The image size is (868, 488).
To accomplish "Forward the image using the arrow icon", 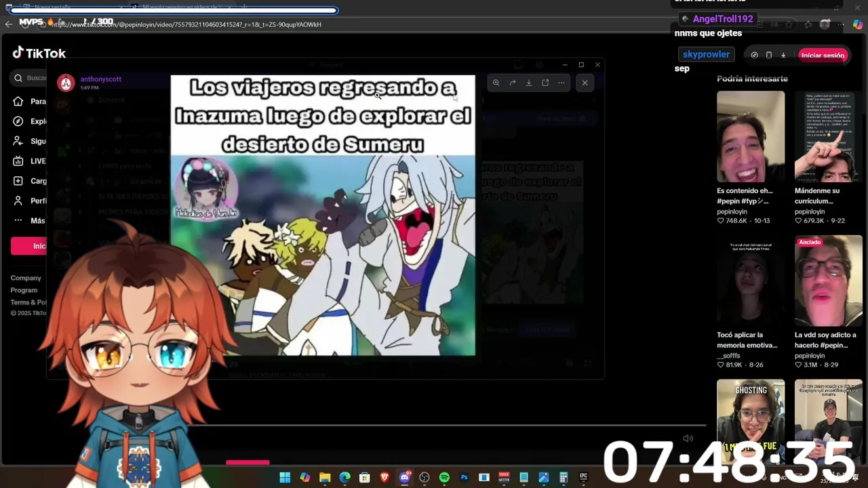I will (x=512, y=83).
